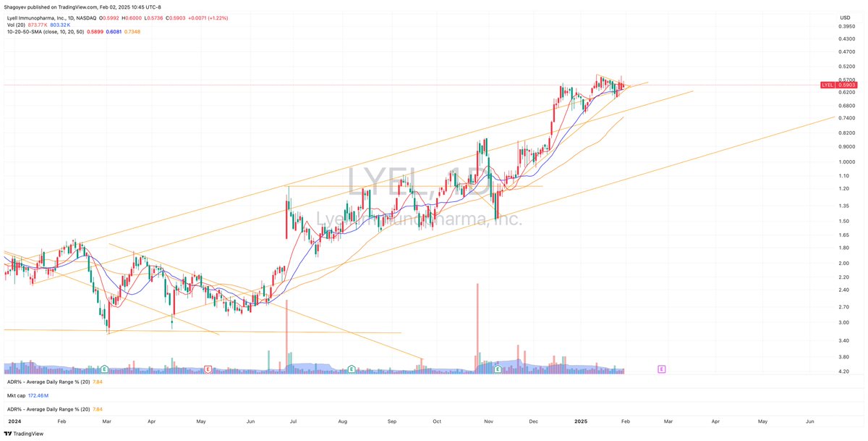Click the 0.5200 price axis label
Screen dimensions: 868x441
(x=847, y=66)
